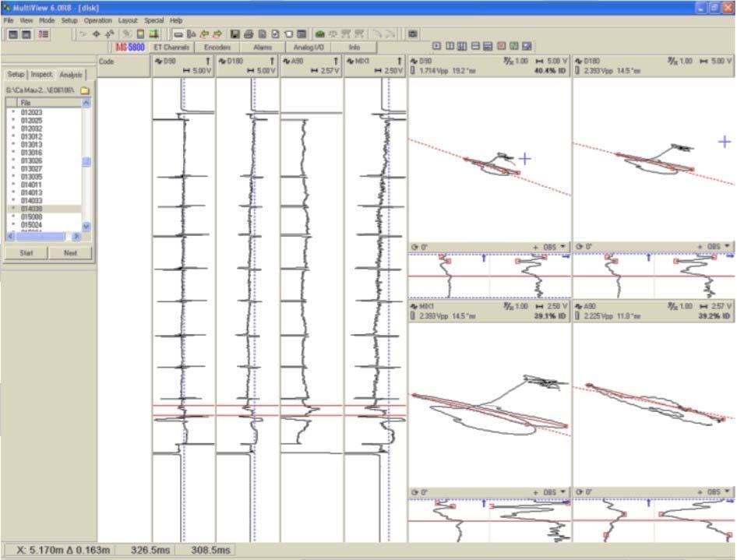Viewport: 737px width, 560px height.
Task: Click the red list view toolbar icon
Action: click(x=44, y=34)
